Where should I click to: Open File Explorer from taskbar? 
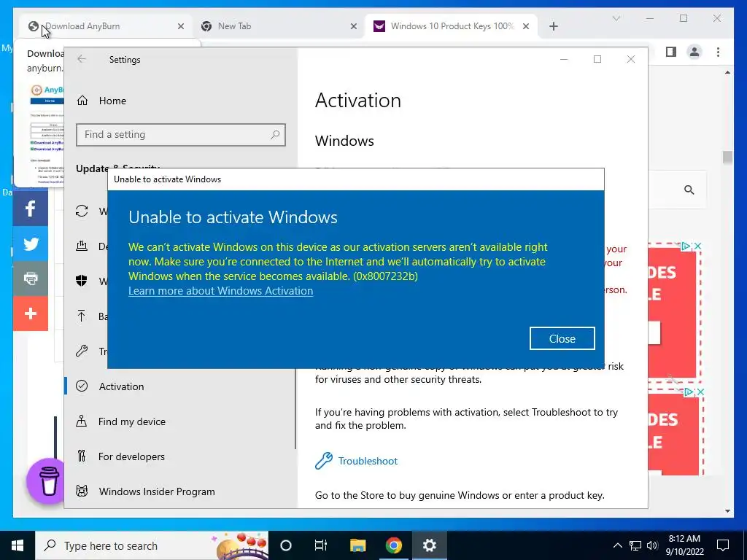(357, 545)
